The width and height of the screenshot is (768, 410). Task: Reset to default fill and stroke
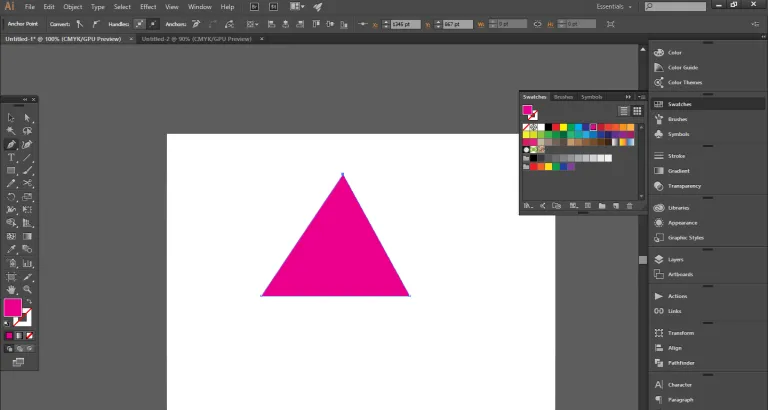[x=7, y=323]
